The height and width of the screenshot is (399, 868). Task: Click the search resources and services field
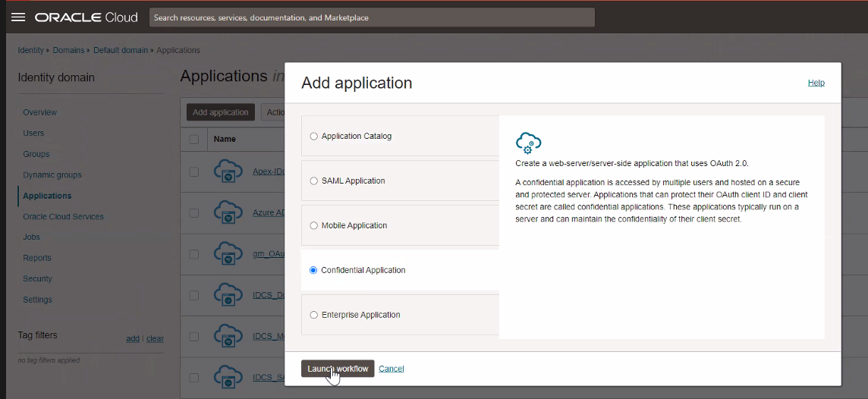372,17
